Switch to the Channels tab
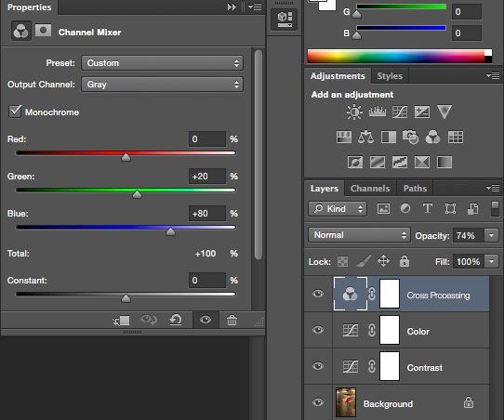Screen dimensions: 504x420 point(370,189)
